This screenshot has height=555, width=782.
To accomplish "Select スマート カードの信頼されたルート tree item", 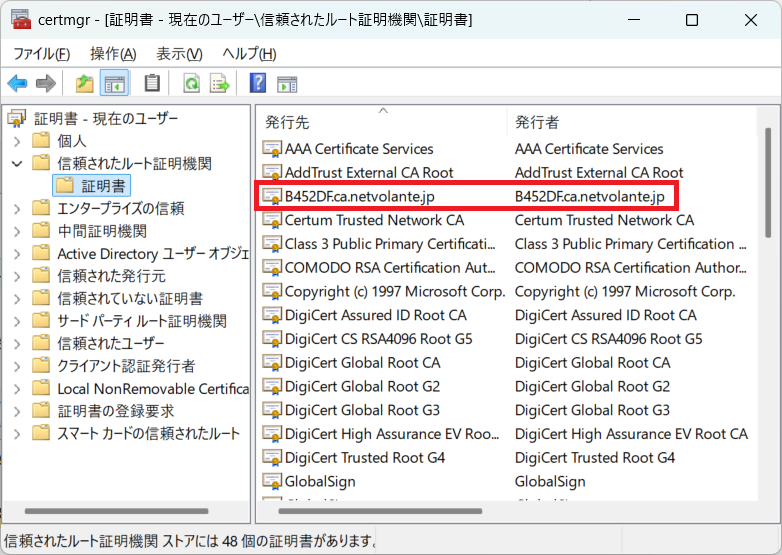I will [x=149, y=433].
